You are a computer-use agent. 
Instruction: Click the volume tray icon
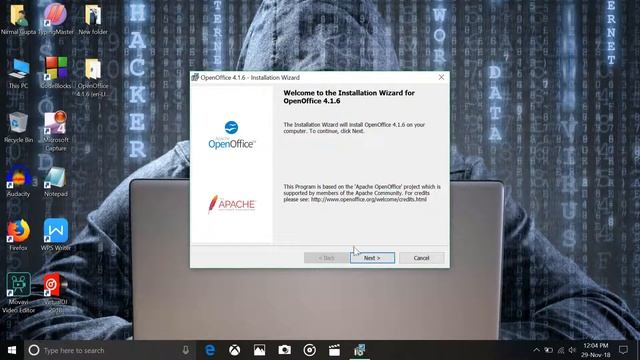572,350
